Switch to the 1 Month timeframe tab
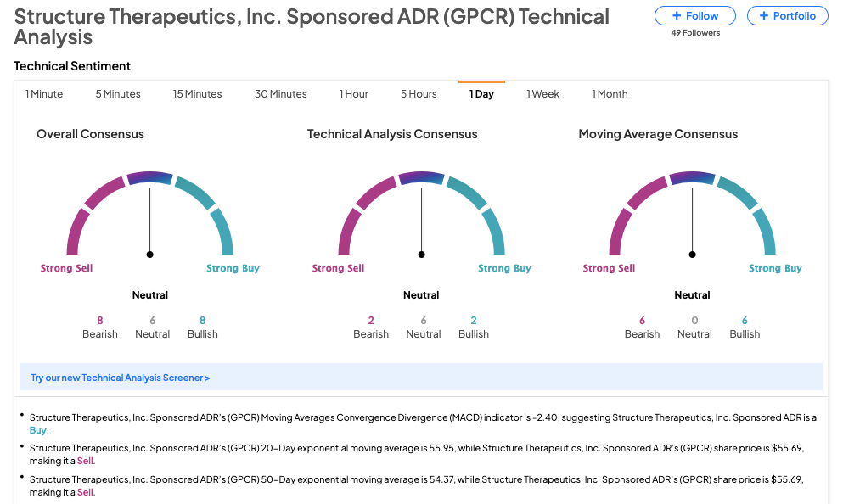 [x=609, y=94]
